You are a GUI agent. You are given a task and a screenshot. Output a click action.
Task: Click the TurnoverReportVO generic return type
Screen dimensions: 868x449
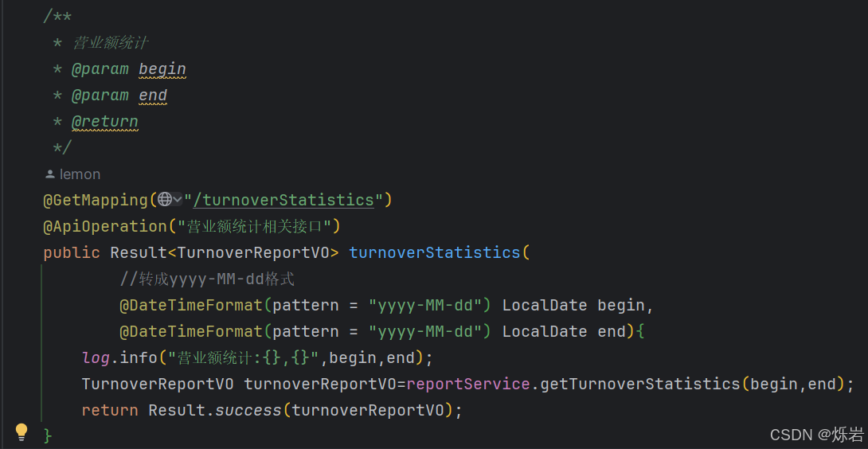point(253,252)
